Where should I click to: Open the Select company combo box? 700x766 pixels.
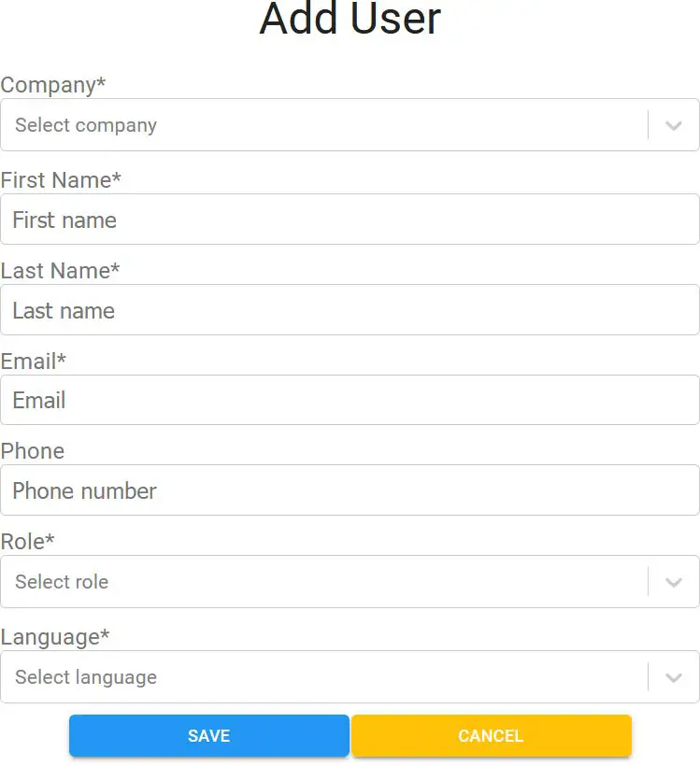pos(322,125)
